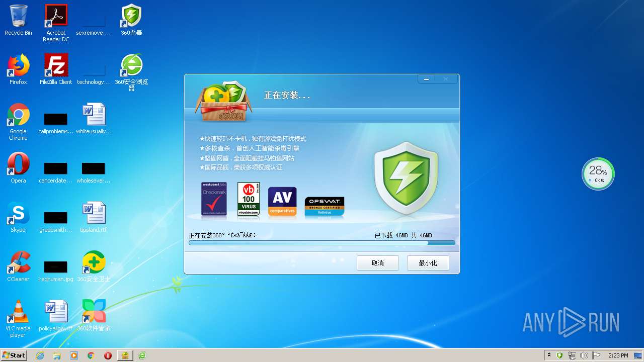Open policyallow.rtf document icon

(56, 316)
